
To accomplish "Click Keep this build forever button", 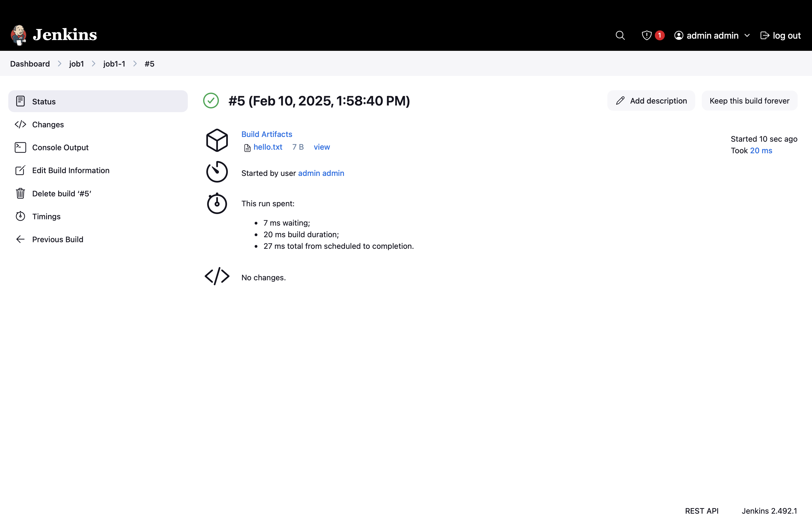I will click(749, 101).
